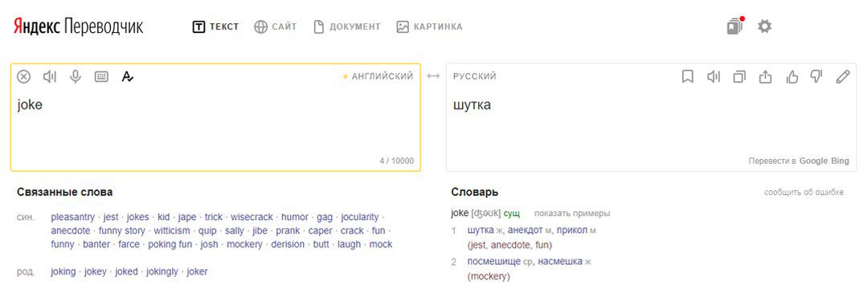Click показать примеры link

pos(572,214)
